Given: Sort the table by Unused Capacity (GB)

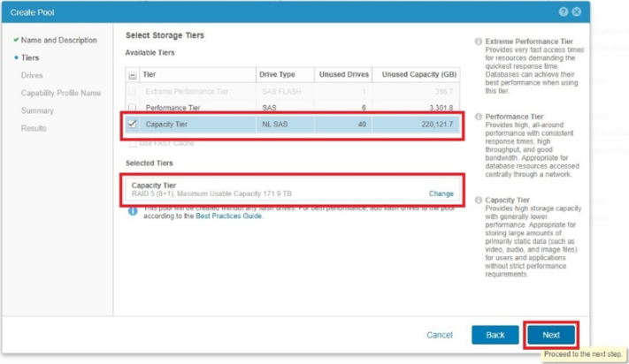Looking at the screenshot, I should click(x=417, y=75).
